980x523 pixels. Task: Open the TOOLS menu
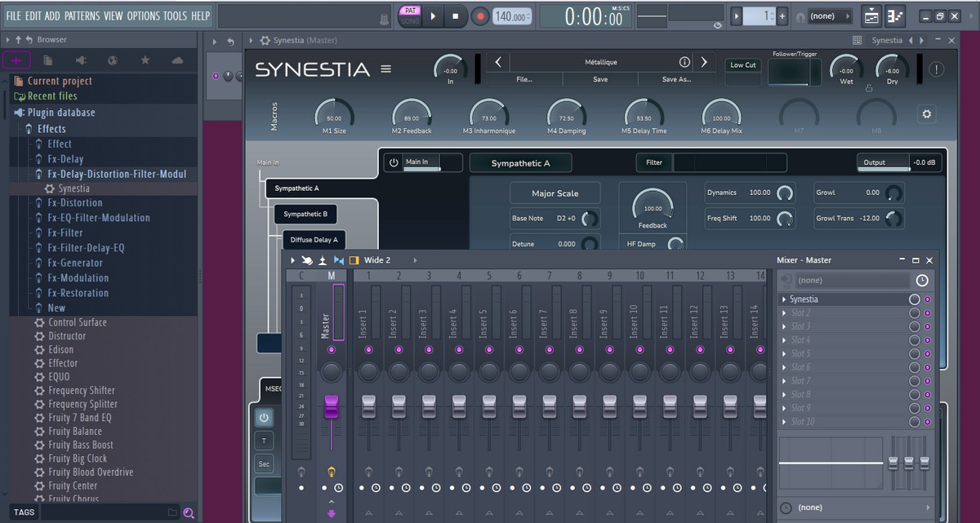(x=175, y=16)
